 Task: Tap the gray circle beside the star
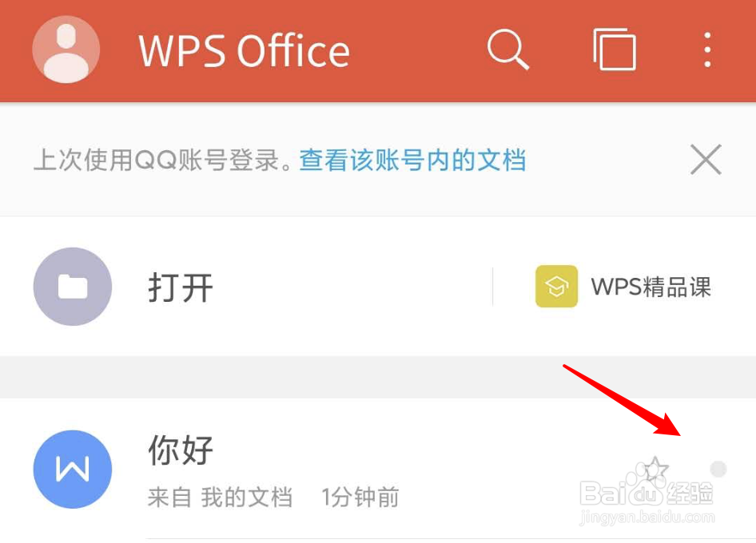point(718,469)
